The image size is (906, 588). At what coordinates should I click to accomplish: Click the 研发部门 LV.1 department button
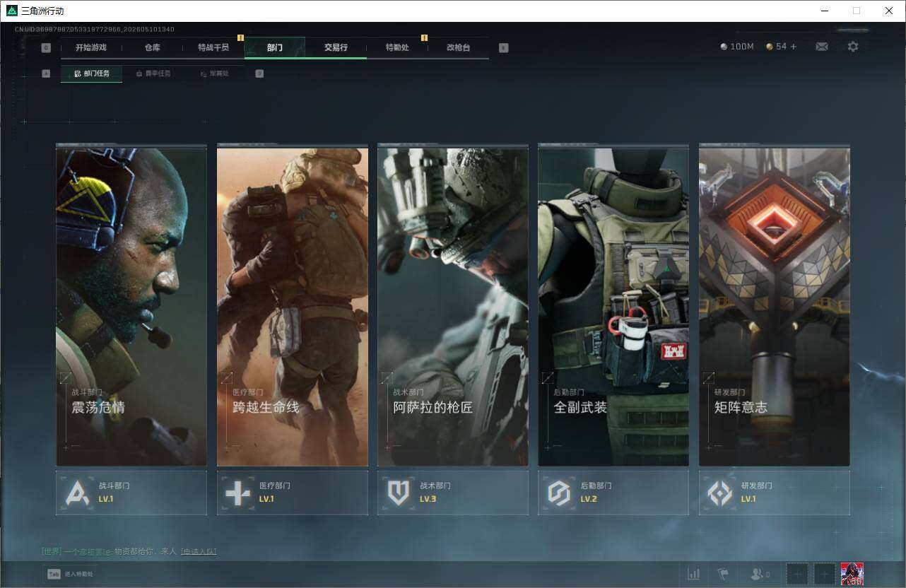click(774, 493)
